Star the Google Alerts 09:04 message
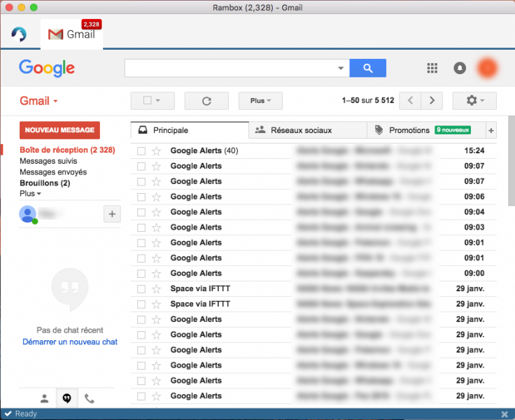 156,212
